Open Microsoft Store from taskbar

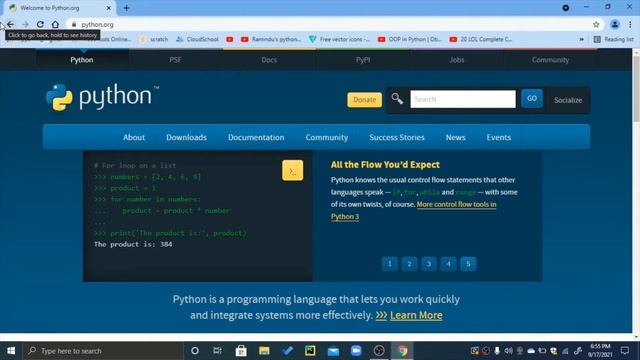[241, 351]
